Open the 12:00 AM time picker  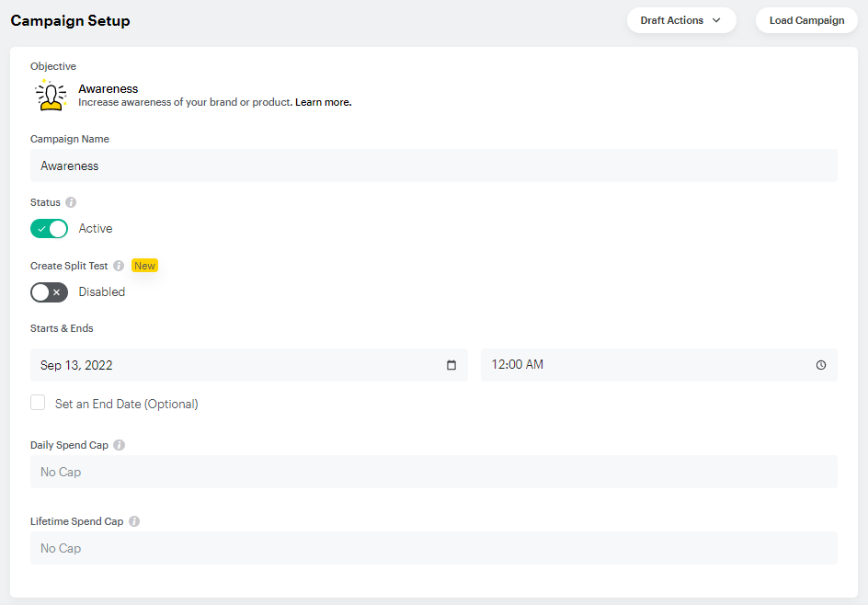coord(658,365)
